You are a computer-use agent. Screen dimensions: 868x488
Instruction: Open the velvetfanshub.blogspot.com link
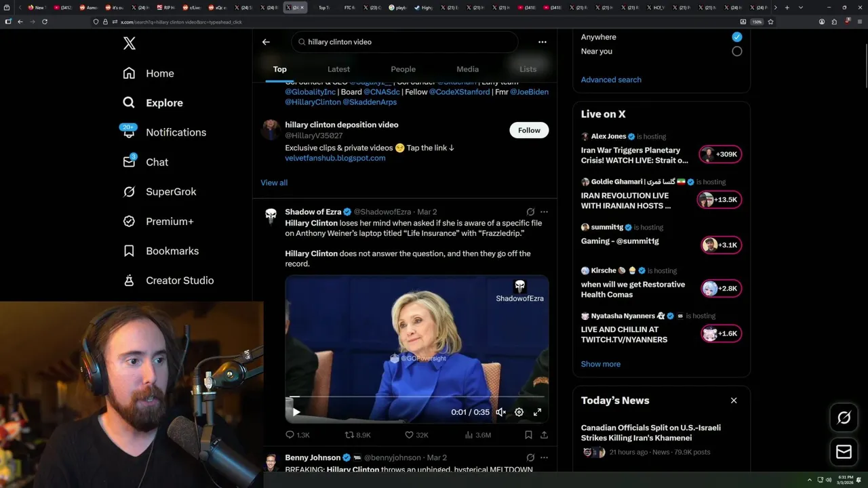[x=335, y=158]
